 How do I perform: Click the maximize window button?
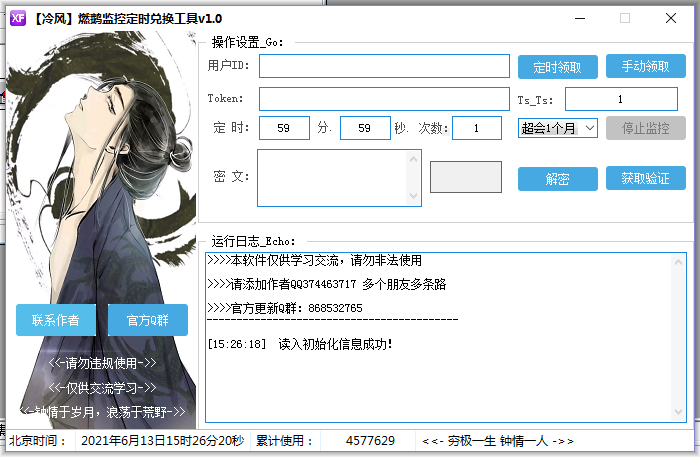[625, 18]
